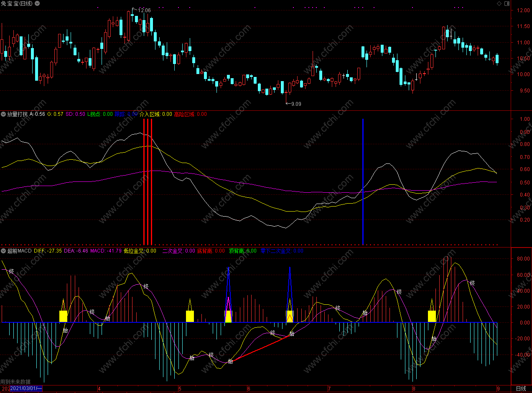Click the red vertical bars in 放量打拐 panel

click(x=148, y=180)
